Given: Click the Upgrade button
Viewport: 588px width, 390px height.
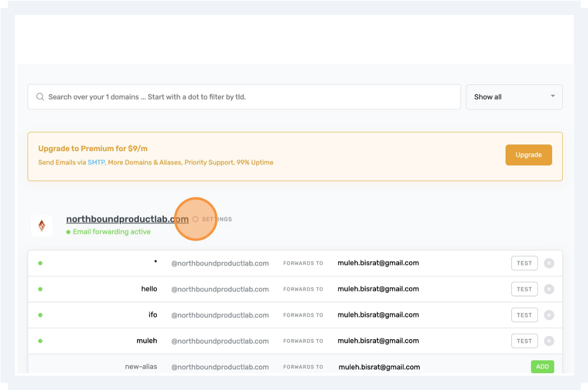Looking at the screenshot, I should pyautogui.click(x=529, y=154).
